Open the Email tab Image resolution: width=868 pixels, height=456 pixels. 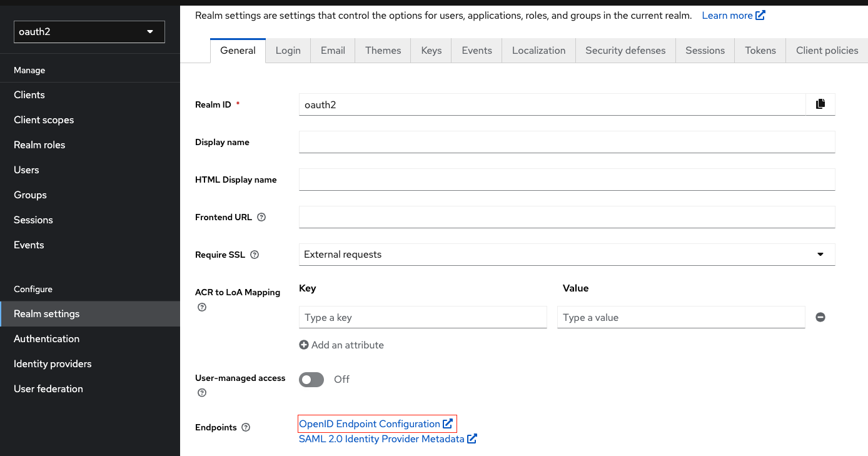coord(333,51)
